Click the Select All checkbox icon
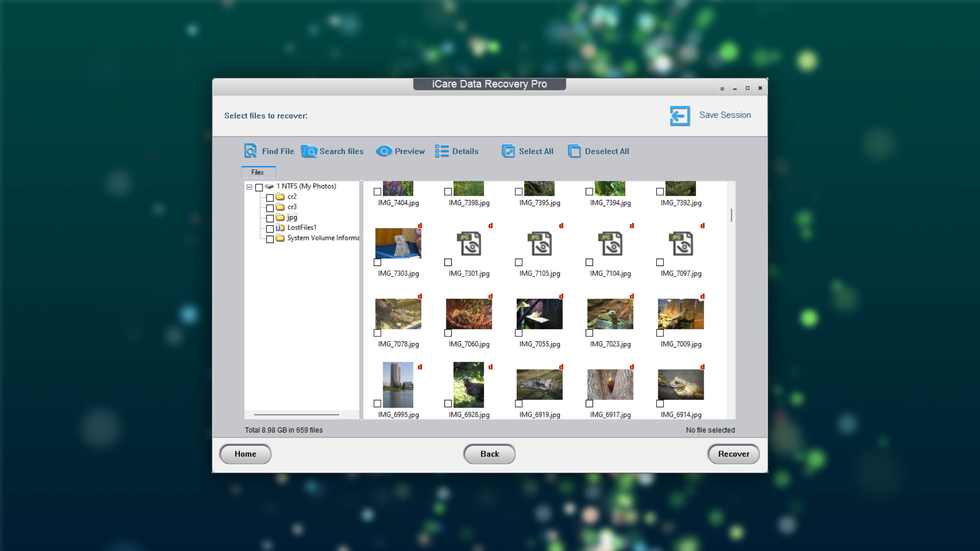The width and height of the screenshot is (980, 551). (508, 151)
